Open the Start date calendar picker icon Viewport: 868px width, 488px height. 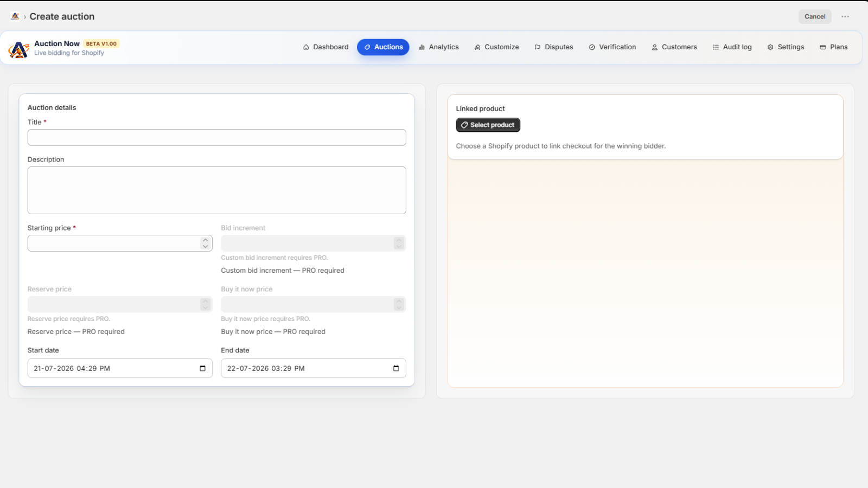pos(202,368)
